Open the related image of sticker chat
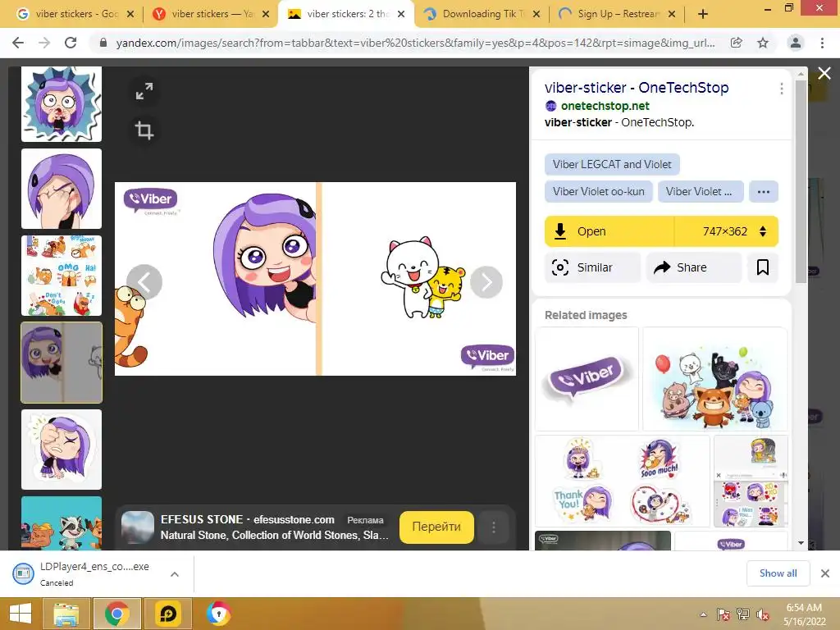 pyautogui.click(x=751, y=481)
